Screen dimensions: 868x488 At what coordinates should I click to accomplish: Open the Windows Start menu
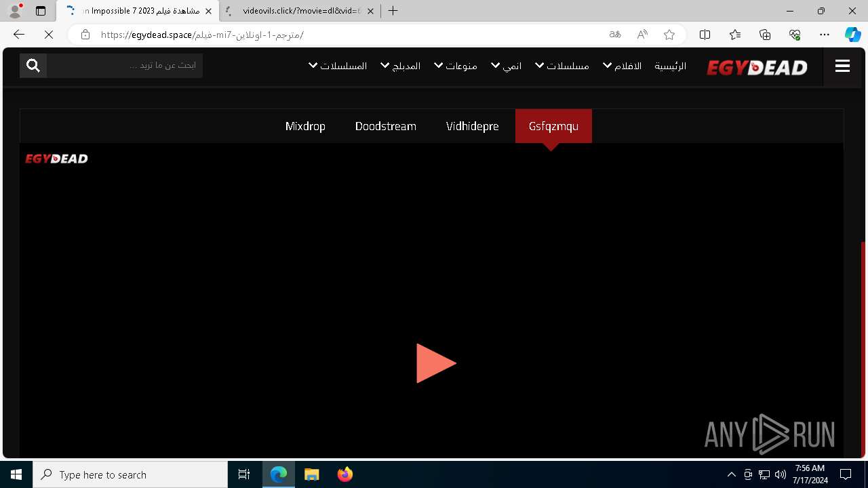(x=16, y=474)
